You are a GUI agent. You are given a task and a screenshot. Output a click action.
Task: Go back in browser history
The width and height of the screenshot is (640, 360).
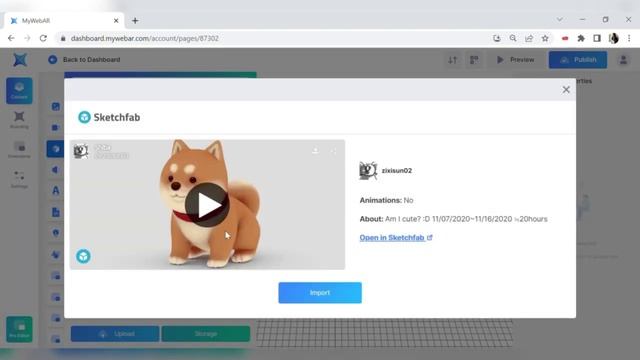[x=11, y=38]
